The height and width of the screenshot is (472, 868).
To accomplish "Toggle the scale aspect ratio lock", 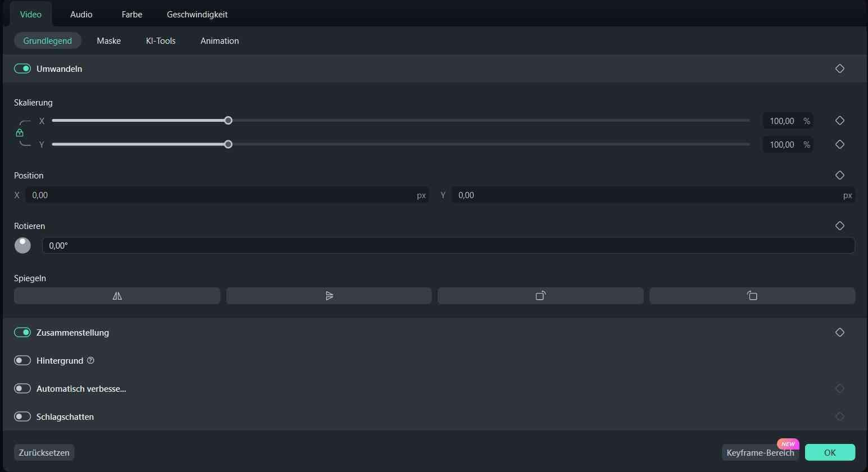I will [x=20, y=133].
